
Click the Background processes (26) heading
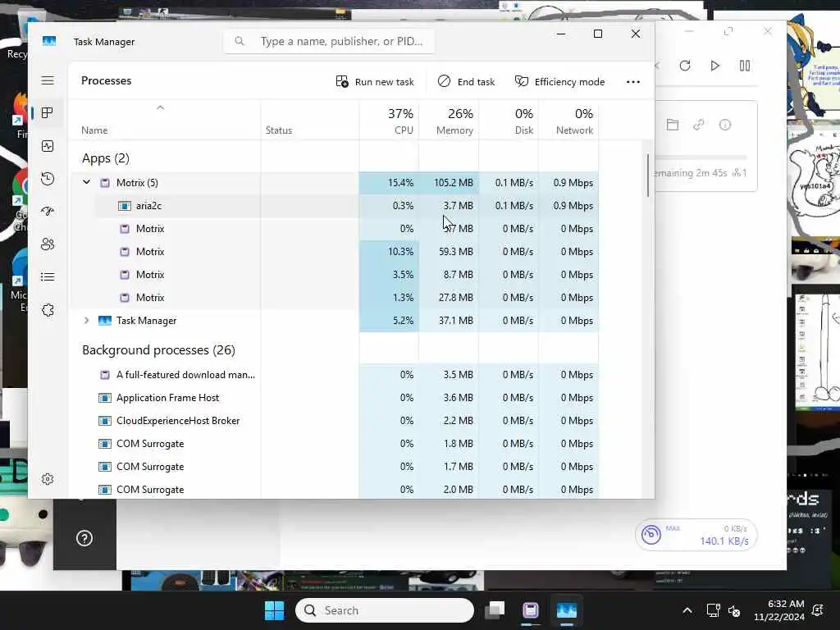pyautogui.click(x=158, y=349)
